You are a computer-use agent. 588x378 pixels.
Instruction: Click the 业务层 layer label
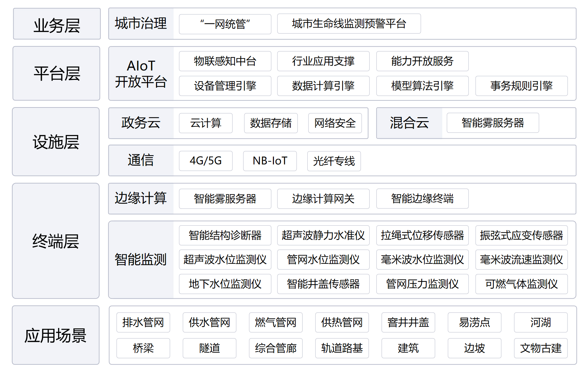[57, 24]
